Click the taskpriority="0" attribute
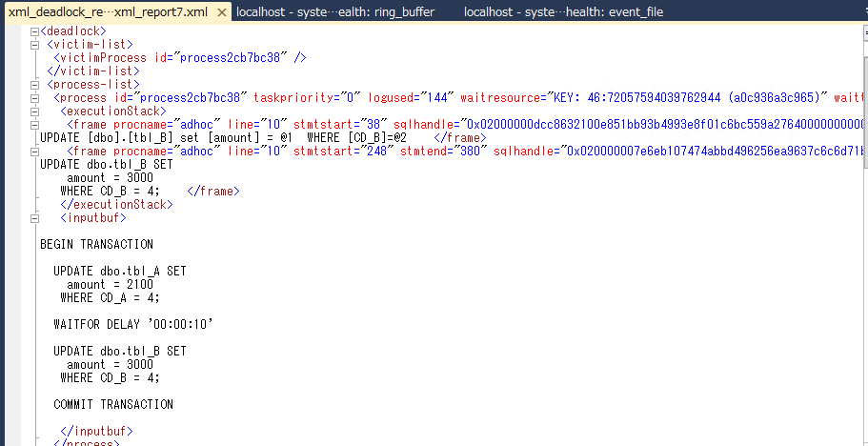The width and height of the screenshot is (868, 446). pyautogui.click(x=307, y=97)
